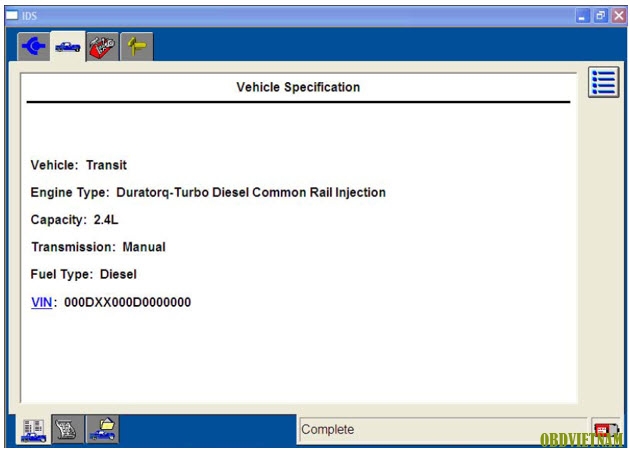Screen dimensions: 630x451
Task: Open the vehicle session folder sub-tab at bottom
Action: point(102,429)
